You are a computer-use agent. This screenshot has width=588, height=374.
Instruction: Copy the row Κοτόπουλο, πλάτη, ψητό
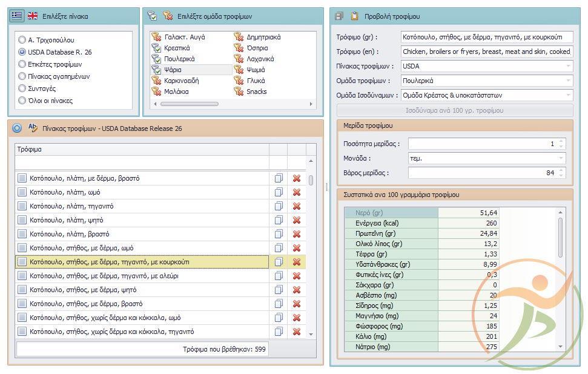pos(279,219)
